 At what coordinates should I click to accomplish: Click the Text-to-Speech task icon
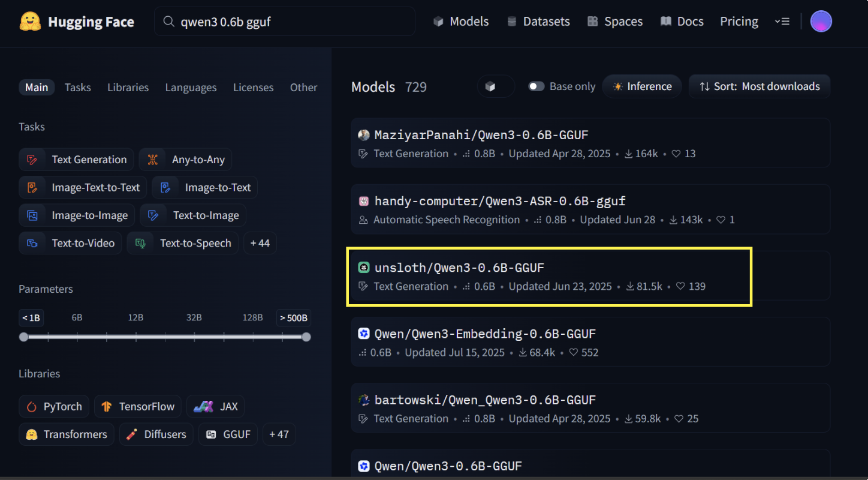tap(140, 243)
